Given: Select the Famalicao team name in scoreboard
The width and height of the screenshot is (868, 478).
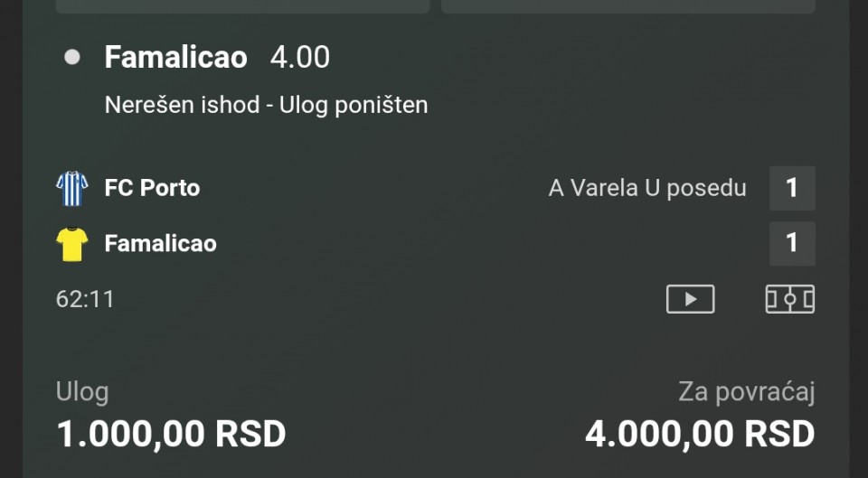Looking at the screenshot, I should tap(160, 243).
